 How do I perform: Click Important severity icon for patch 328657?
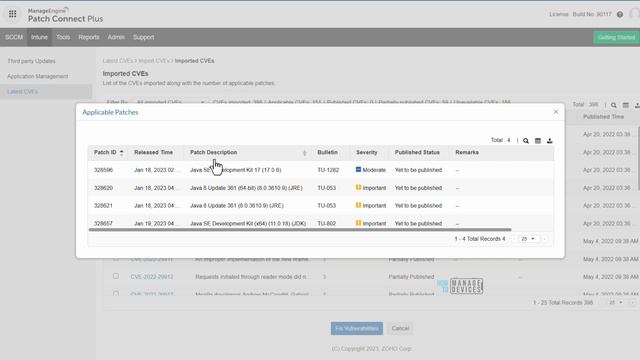(x=358, y=223)
